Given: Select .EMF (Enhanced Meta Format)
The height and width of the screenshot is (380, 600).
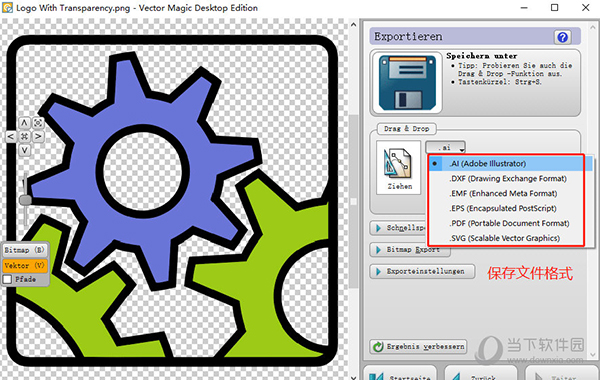Looking at the screenshot, I should [x=510, y=193].
